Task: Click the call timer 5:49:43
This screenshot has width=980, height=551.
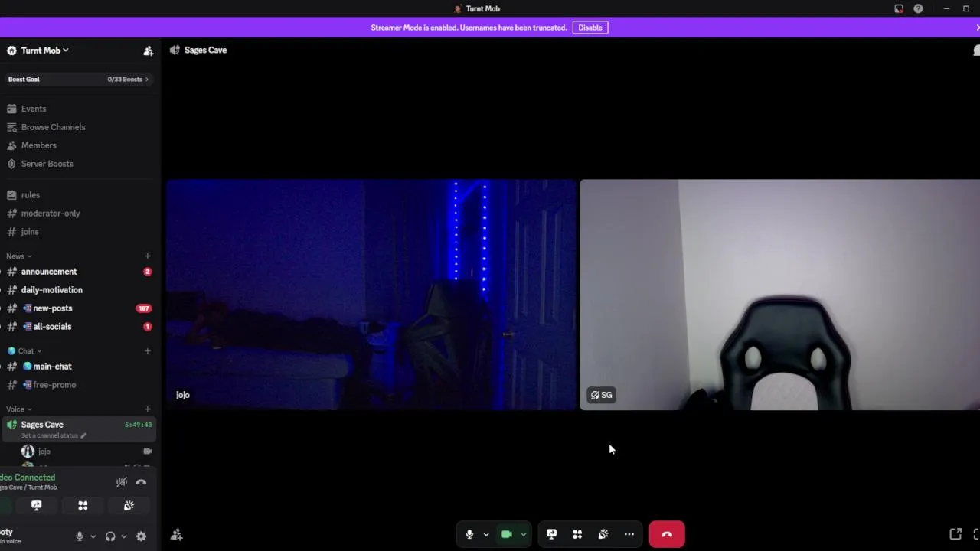Action: (139, 425)
